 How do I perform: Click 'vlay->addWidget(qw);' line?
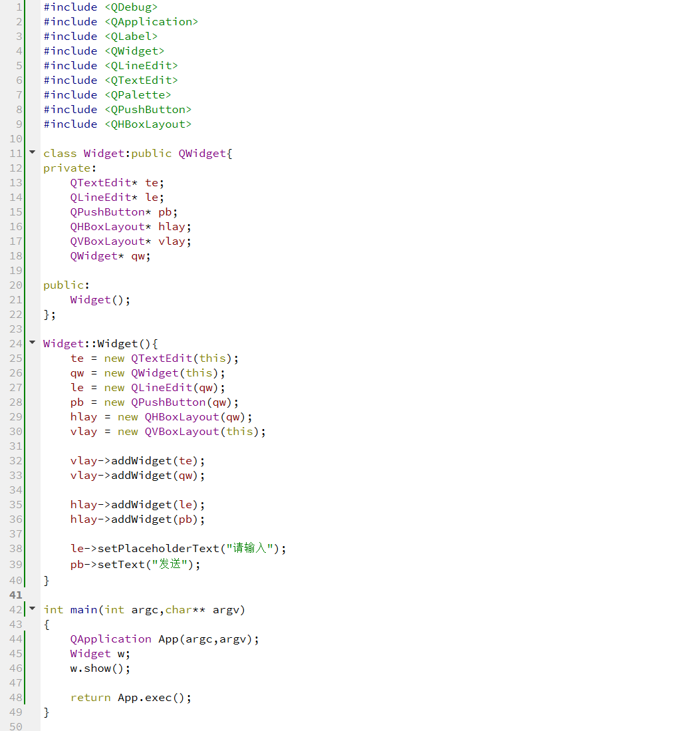pos(138,476)
